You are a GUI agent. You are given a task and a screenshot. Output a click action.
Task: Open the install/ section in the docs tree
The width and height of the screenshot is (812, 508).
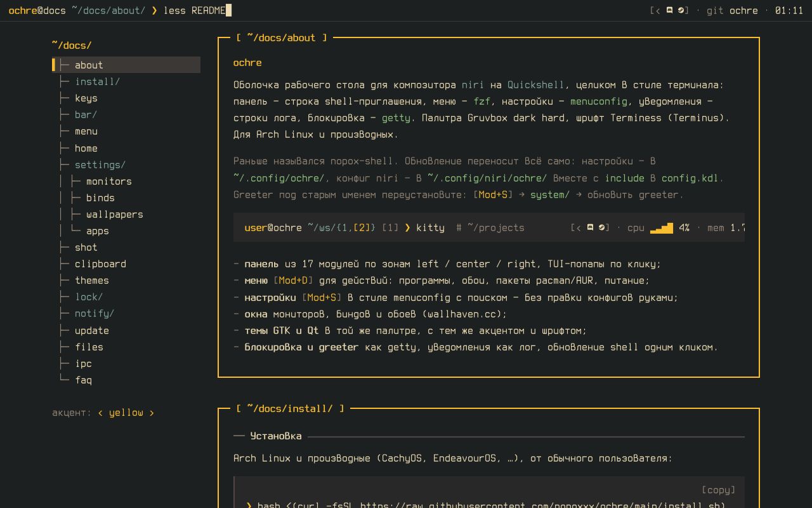pos(97,81)
